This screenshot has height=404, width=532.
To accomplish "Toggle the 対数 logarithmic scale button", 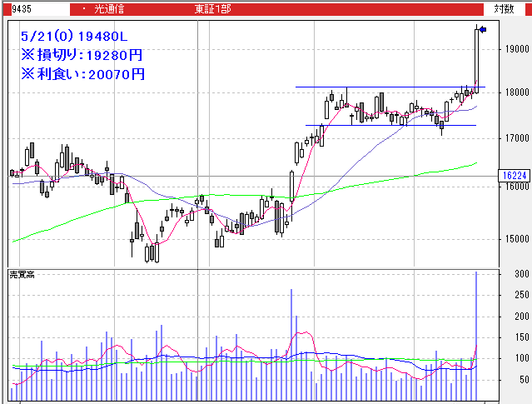I will coord(505,8).
